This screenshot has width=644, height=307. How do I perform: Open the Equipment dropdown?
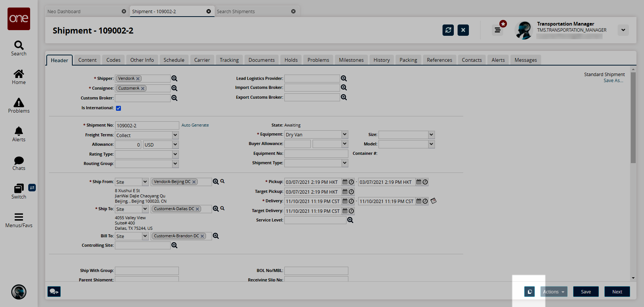tap(345, 134)
